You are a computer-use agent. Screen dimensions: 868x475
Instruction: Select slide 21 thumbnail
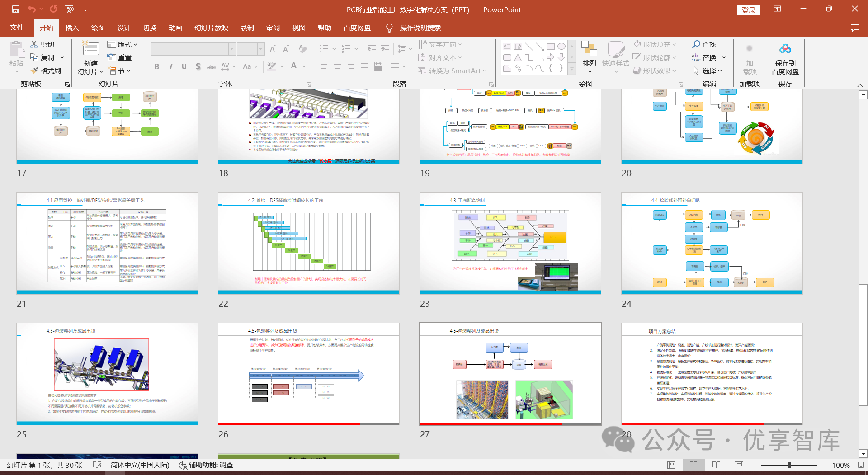coord(107,244)
